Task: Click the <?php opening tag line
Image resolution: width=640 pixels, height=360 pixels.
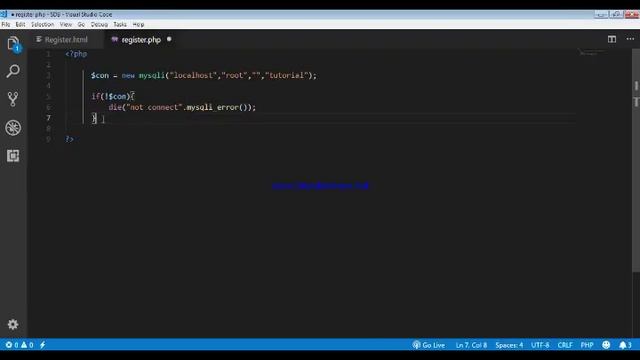Action: [x=76, y=54]
